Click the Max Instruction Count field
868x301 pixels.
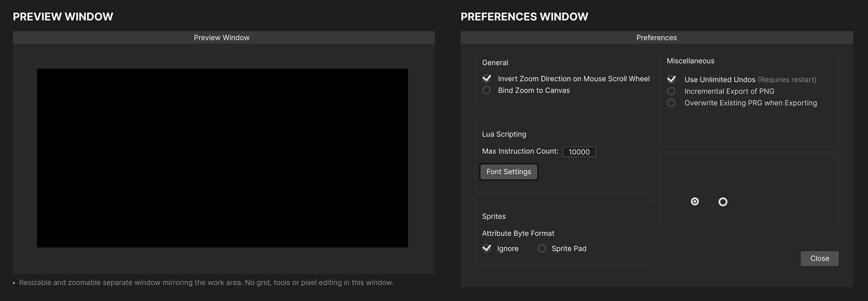pos(579,152)
